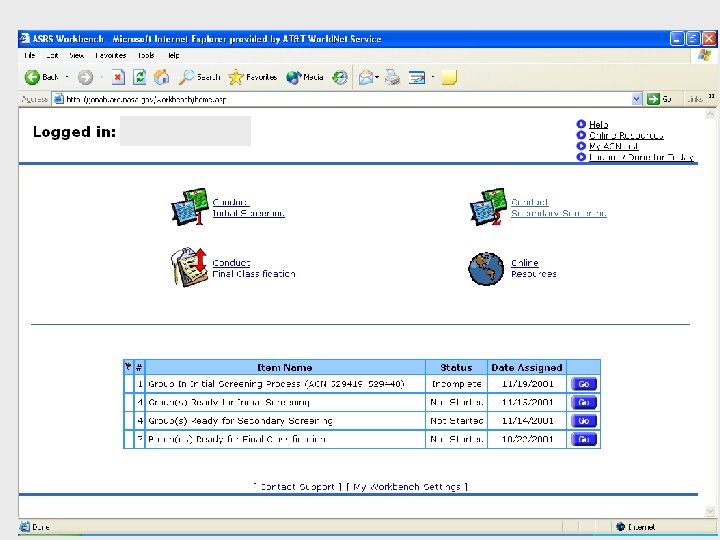The width and height of the screenshot is (720, 540).
Task: Open the Favorites menu
Action: point(111,55)
